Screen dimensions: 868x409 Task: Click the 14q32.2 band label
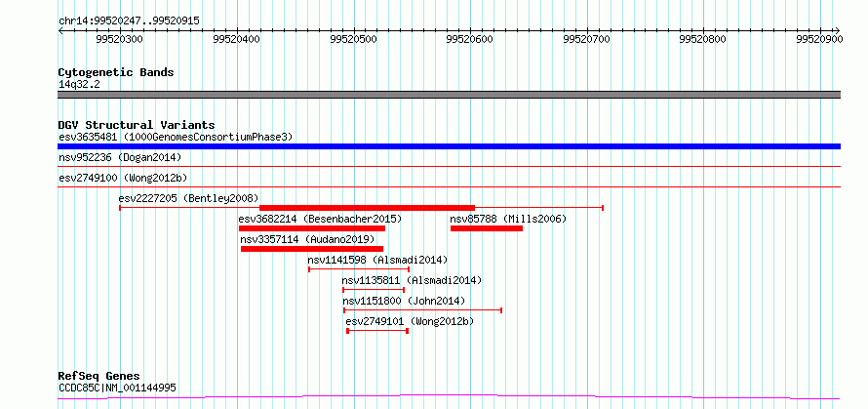pyautogui.click(x=79, y=84)
